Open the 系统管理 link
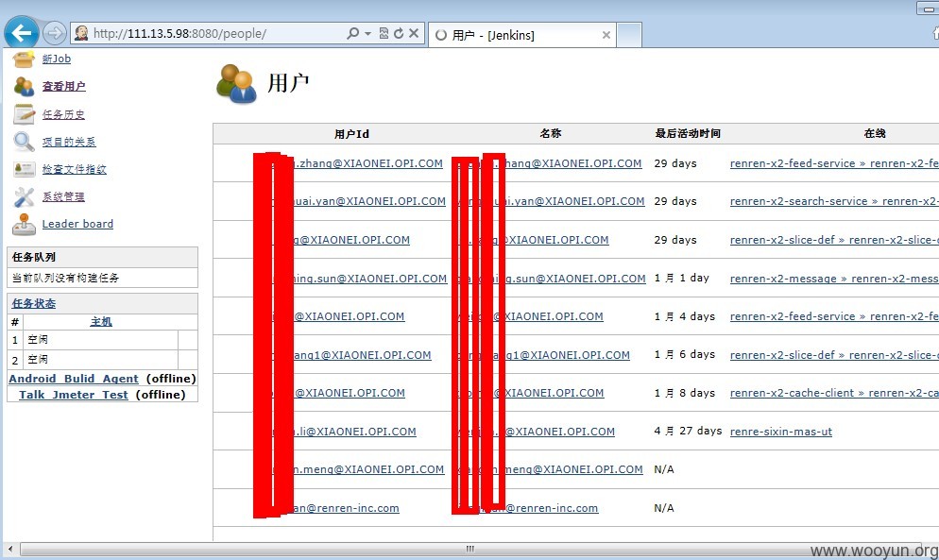939x560 pixels. point(63,196)
